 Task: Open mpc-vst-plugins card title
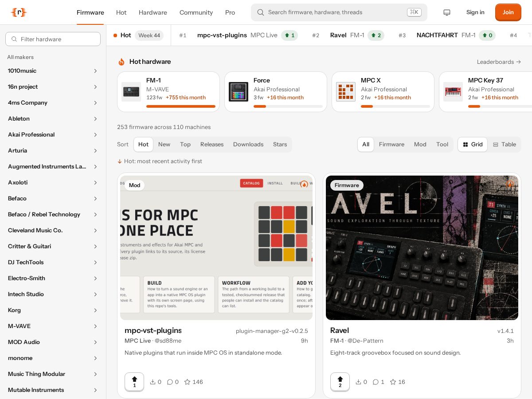(x=153, y=330)
